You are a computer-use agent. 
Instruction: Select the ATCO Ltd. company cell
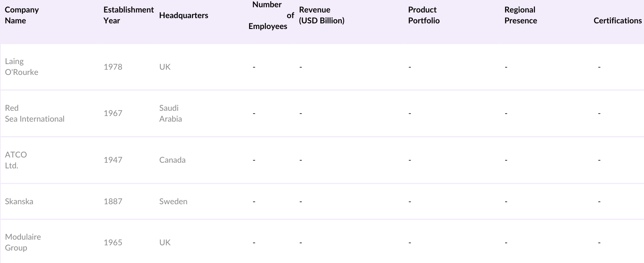[16, 160]
